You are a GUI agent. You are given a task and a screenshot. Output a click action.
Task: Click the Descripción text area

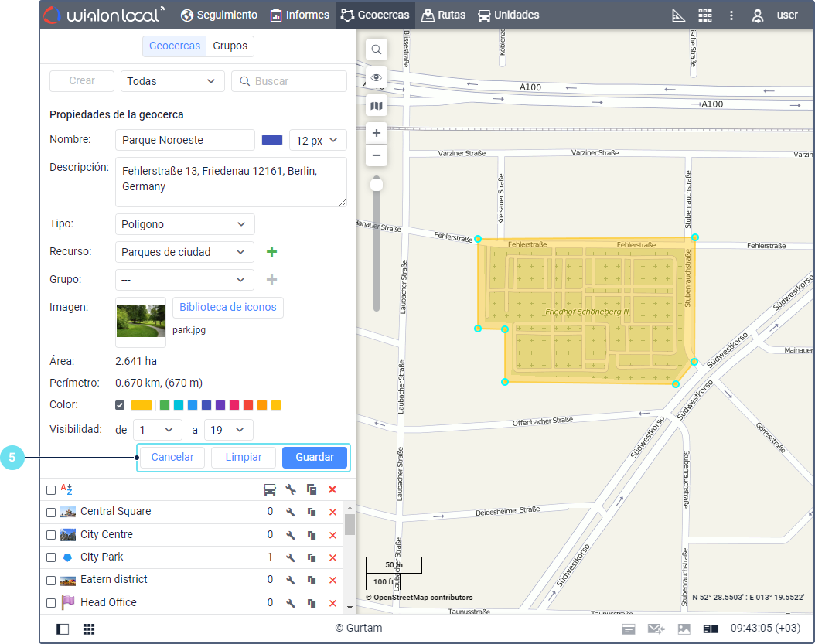tap(230, 182)
